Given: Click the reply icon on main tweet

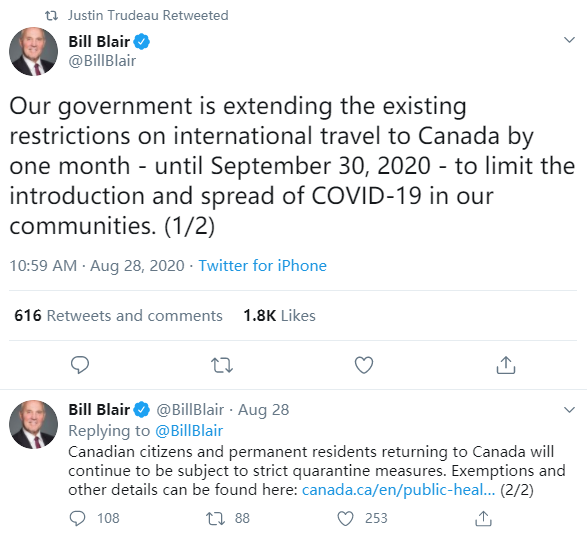Looking at the screenshot, I should [80, 365].
